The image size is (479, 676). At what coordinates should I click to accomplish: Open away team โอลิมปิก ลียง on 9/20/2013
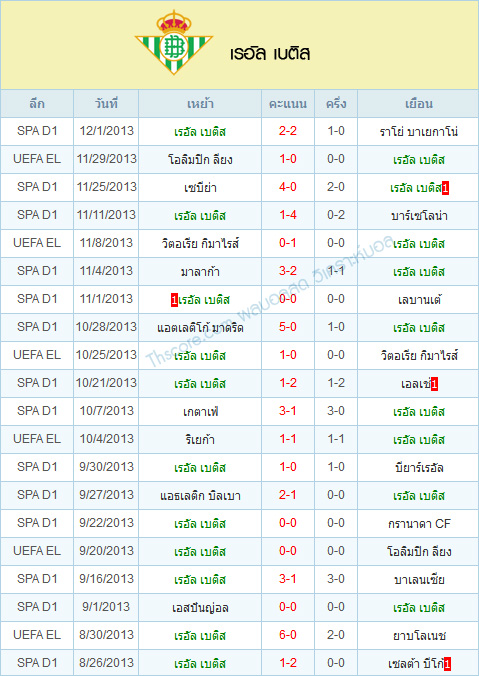pyautogui.click(x=419, y=551)
